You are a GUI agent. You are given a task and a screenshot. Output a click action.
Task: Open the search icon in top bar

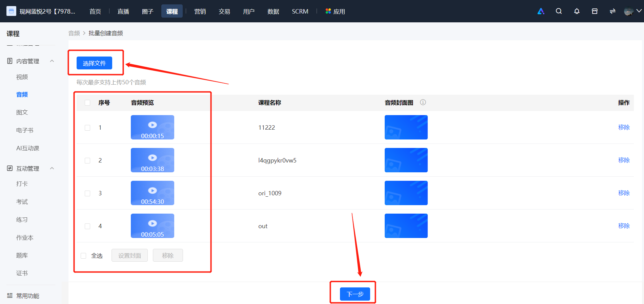[x=559, y=11]
